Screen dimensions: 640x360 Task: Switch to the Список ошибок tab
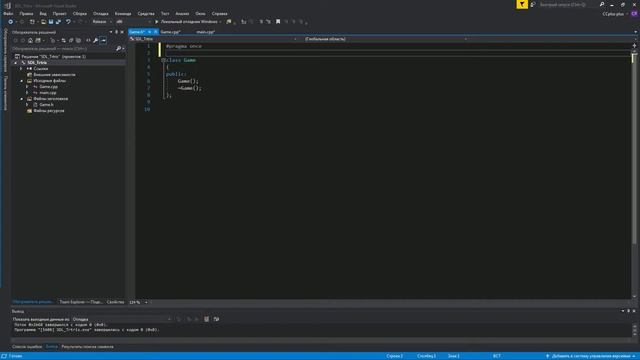click(27, 347)
